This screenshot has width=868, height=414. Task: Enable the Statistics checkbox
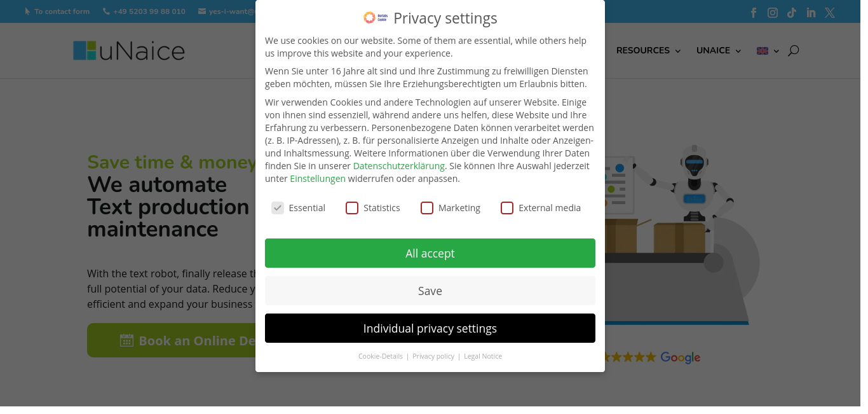[x=352, y=208]
